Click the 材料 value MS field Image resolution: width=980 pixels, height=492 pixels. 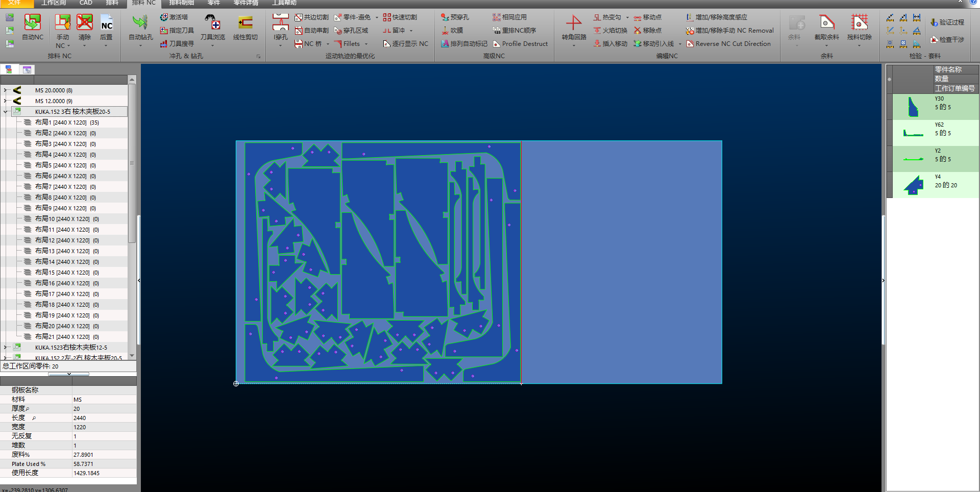tap(104, 400)
